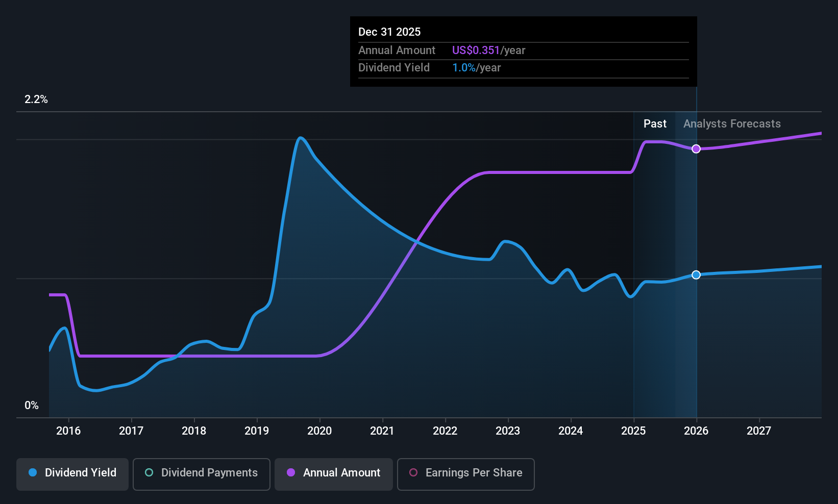Viewport: 838px width, 504px height.
Task: Click the Past region label
Action: point(655,124)
